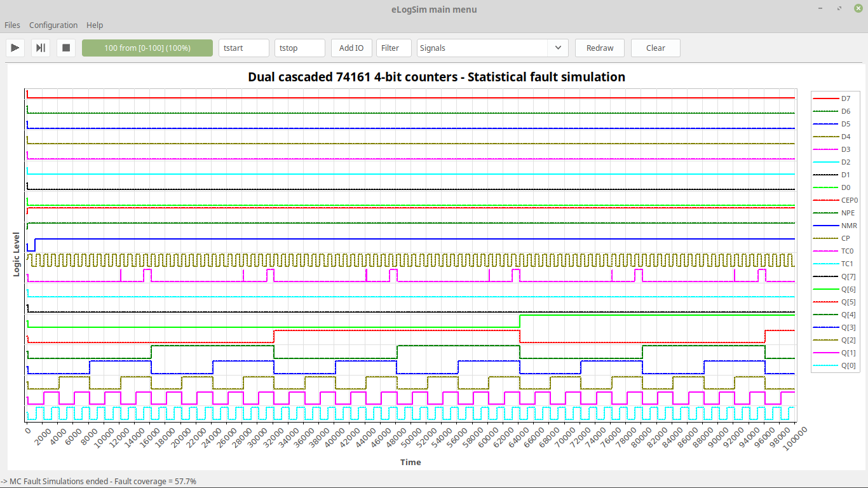Open the Configuration menu
Image resolution: width=868 pixels, height=488 pixels.
pyautogui.click(x=53, y=25)
